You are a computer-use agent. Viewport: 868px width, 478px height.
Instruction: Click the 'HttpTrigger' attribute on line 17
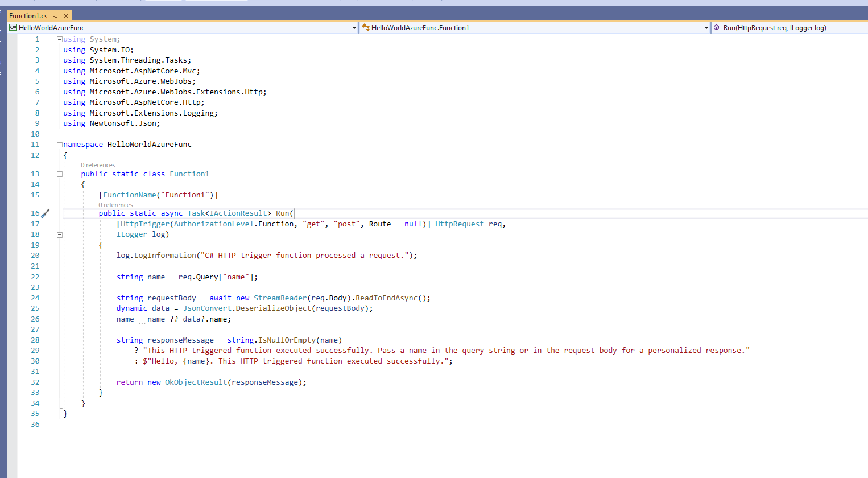(x=145, y=224)
